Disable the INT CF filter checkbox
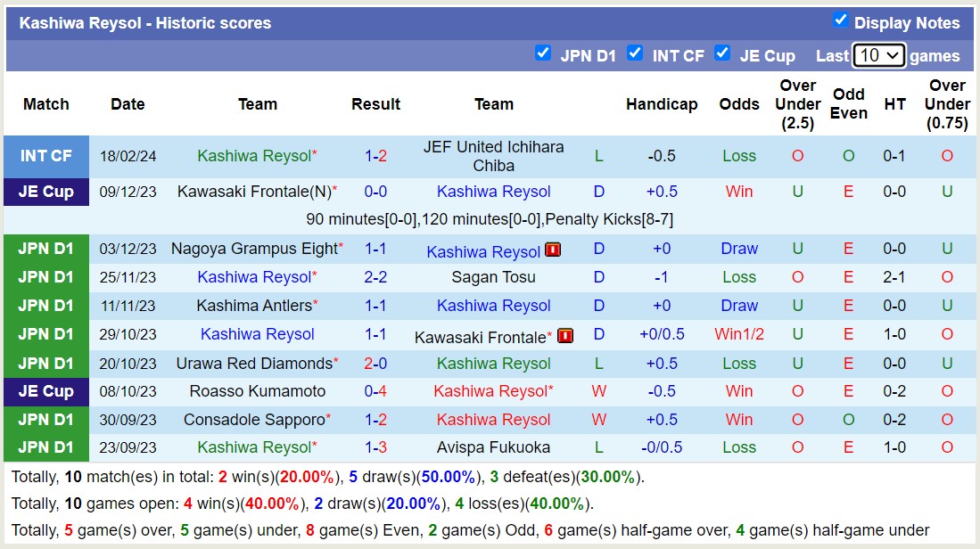The width and height of the screenshot is (980, 549). pyautogui.click(x=635, y=53)
